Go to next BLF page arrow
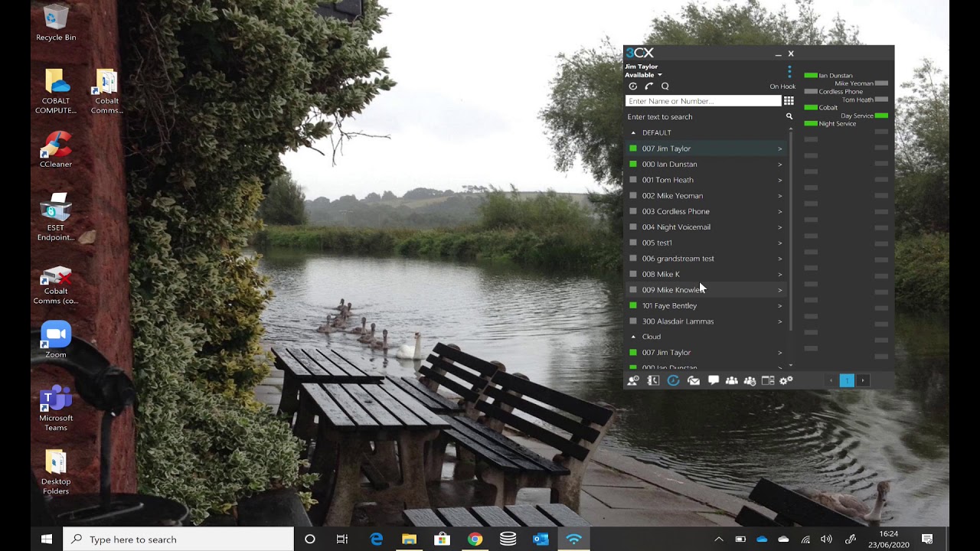 pyautogui.click(x=863, y=380)
